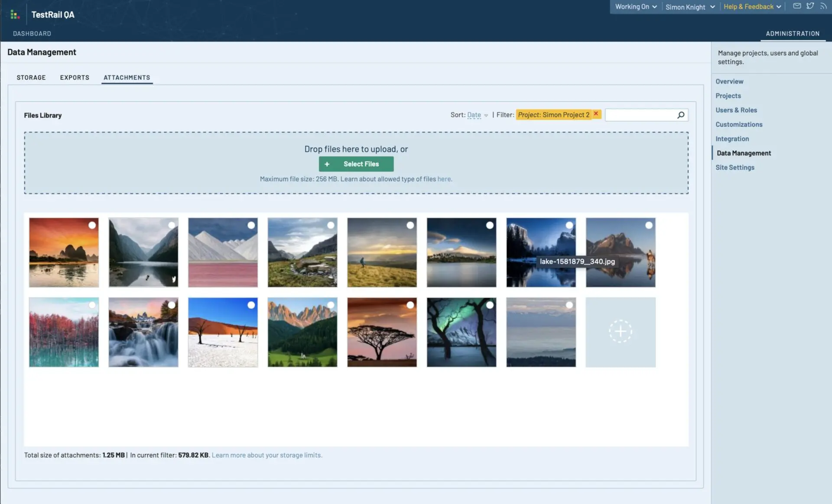Select the pink salt lake image checkbox
The image size is (832, 504).
[x=251, y=225]
